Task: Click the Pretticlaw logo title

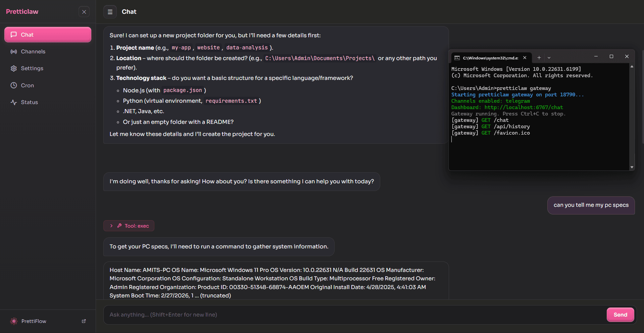Action: coord(22,12)
